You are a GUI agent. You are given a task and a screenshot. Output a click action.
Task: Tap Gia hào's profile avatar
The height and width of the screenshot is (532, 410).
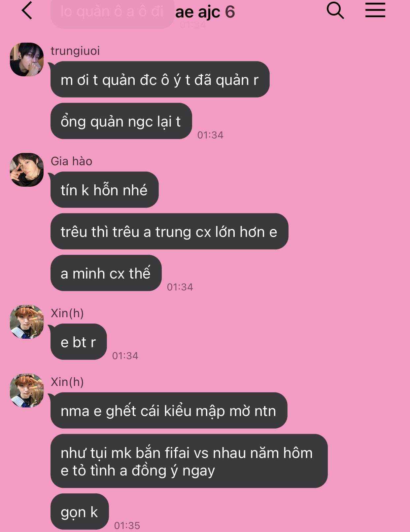[27, 170]
